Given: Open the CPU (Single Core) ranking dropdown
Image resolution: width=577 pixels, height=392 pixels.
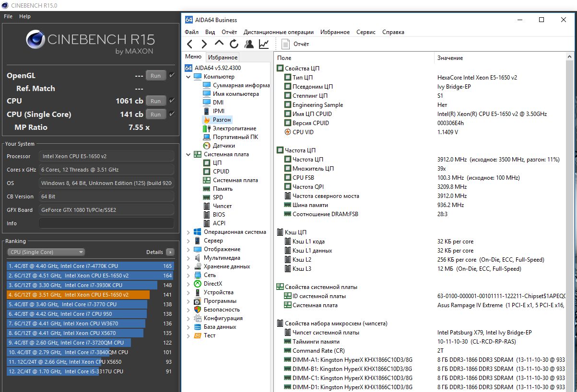Looking at the screenshot, I should tap(46, 252).
